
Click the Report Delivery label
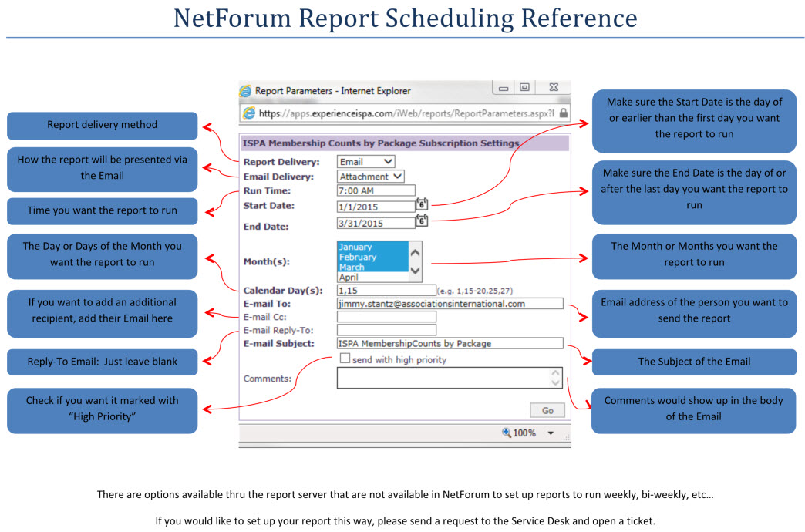pyautogui.click(x=281, y=162)
